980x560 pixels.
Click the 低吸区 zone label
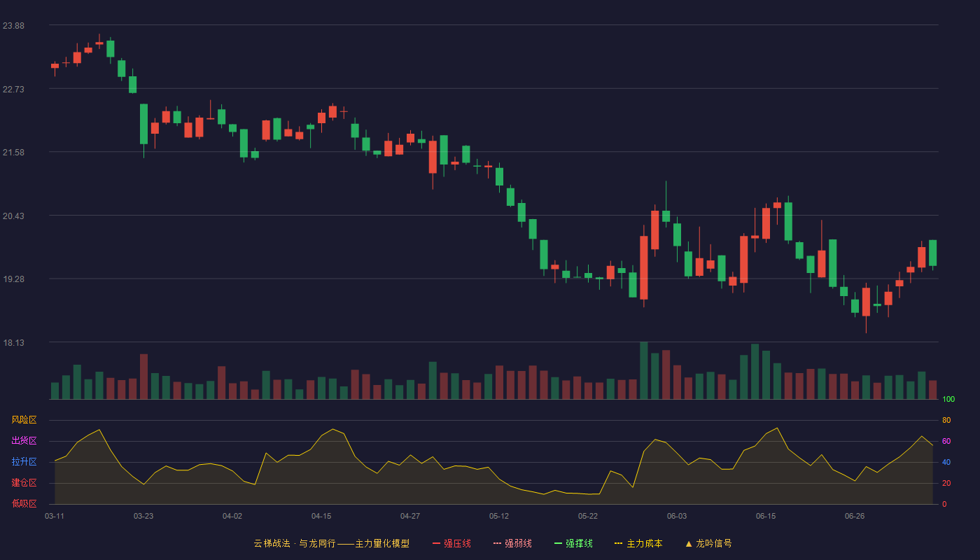pyautogui.click(x=24, y=503)
